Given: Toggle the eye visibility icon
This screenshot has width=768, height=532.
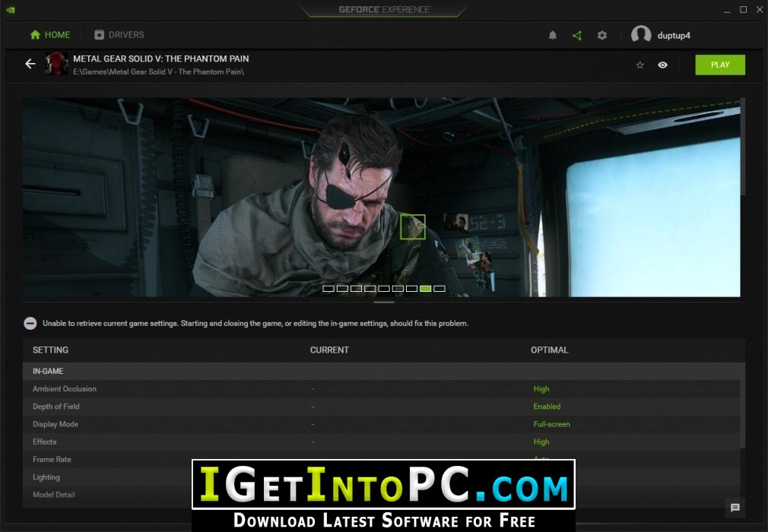Looking at the screenshot, I should tap(662, 65).
